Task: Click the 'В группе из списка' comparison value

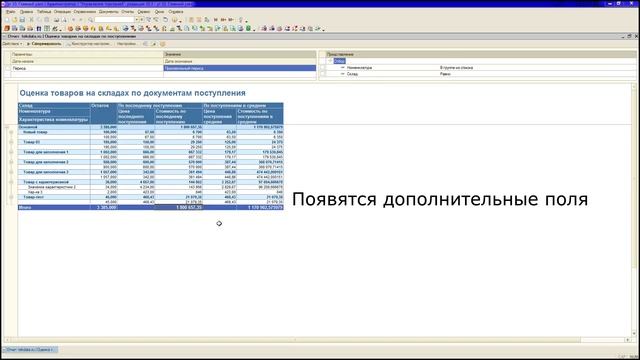Action: [456, 68]
